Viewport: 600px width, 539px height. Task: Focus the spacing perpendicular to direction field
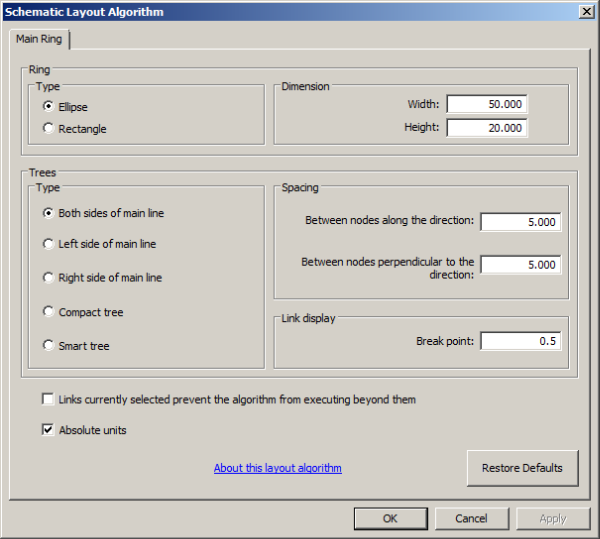pos(520,265)
